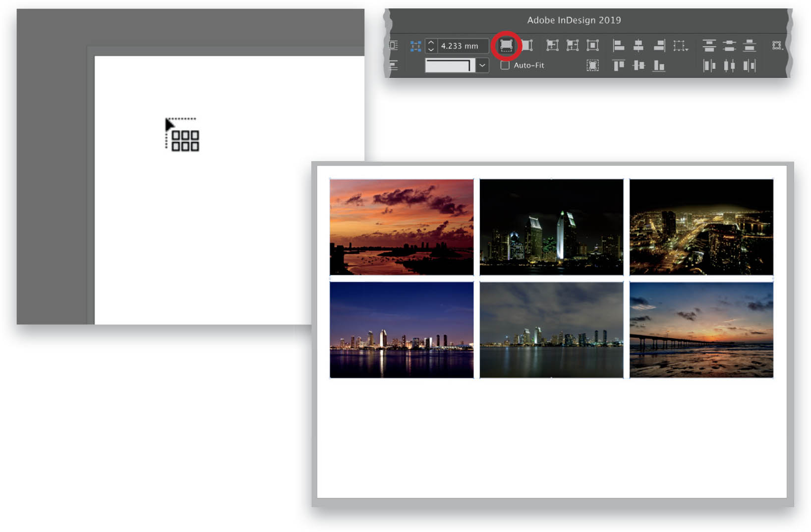Click the Content-Aware Fit icon

coord(592,65)
